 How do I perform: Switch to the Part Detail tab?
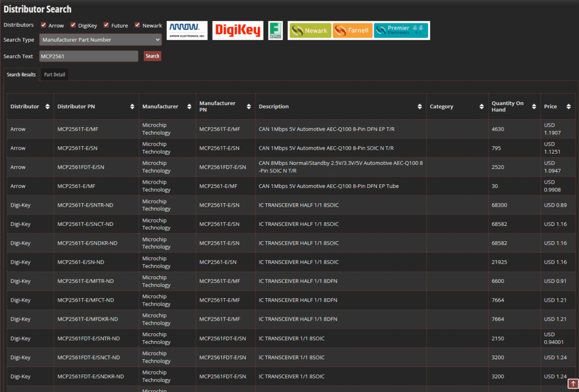[55, 75]
